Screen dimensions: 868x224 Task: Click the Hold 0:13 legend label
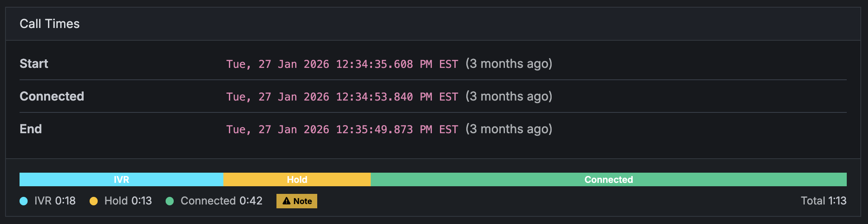[x=128, y=201]
